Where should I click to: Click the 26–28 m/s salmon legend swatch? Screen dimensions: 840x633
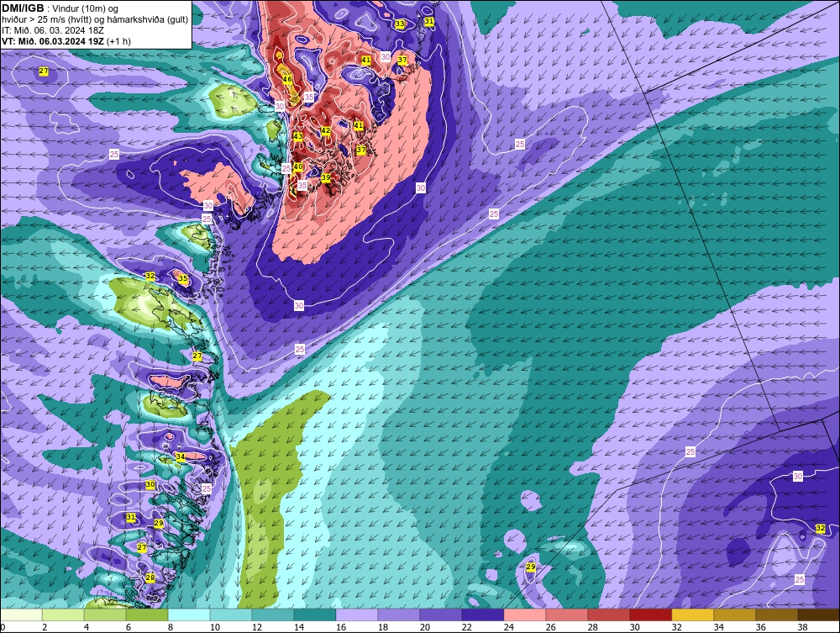pos(567,615)
